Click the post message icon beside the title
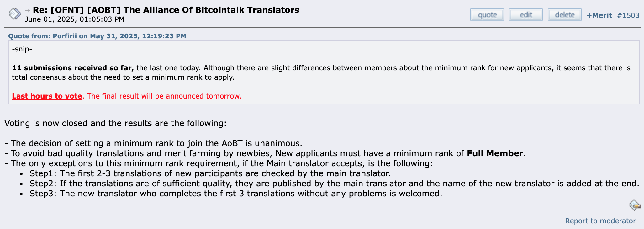The height and width of the screenshot is (229, 644). pyautogui.click(x=15, y=14)
